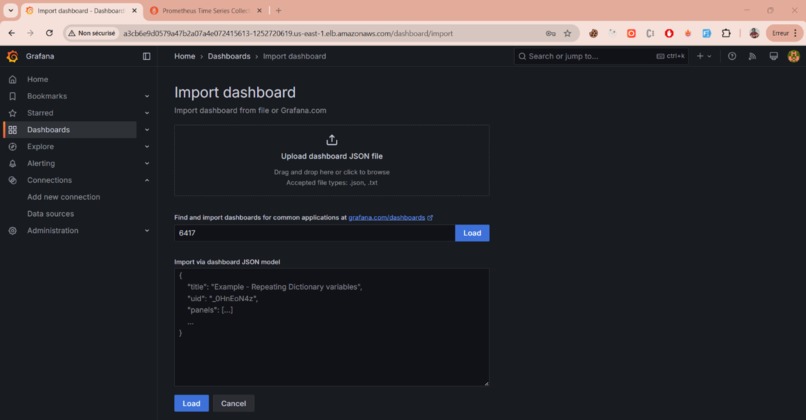Bookmark this page with the star icon
The image size is (806, 420).
[567, 33]
